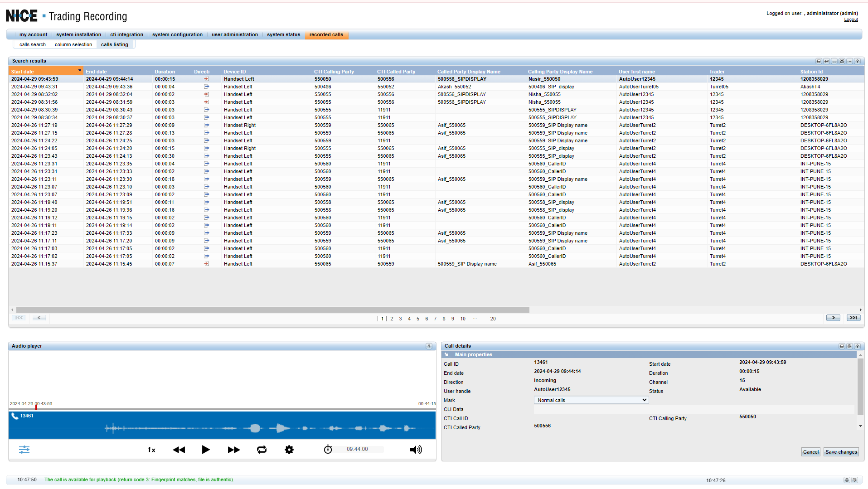Play the recorded call

point(206,450)
